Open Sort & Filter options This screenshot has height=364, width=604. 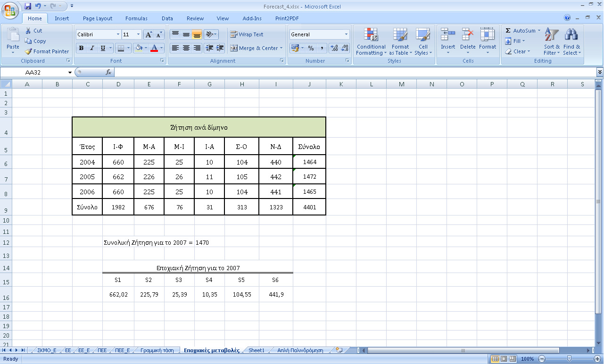(x=551, y=41)
